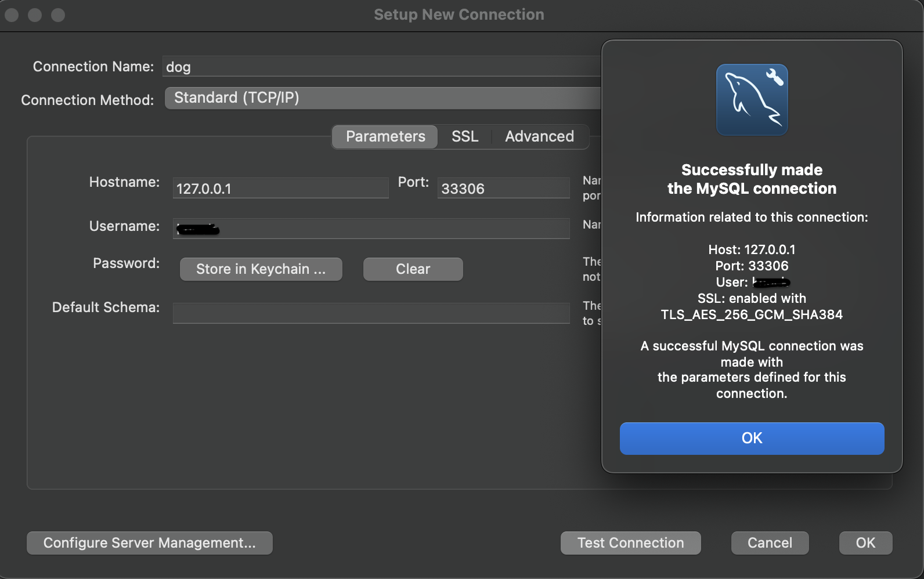This screenshot has height=579, width=924.
Task: Click the Clear password button
Action: click(413, 269)
